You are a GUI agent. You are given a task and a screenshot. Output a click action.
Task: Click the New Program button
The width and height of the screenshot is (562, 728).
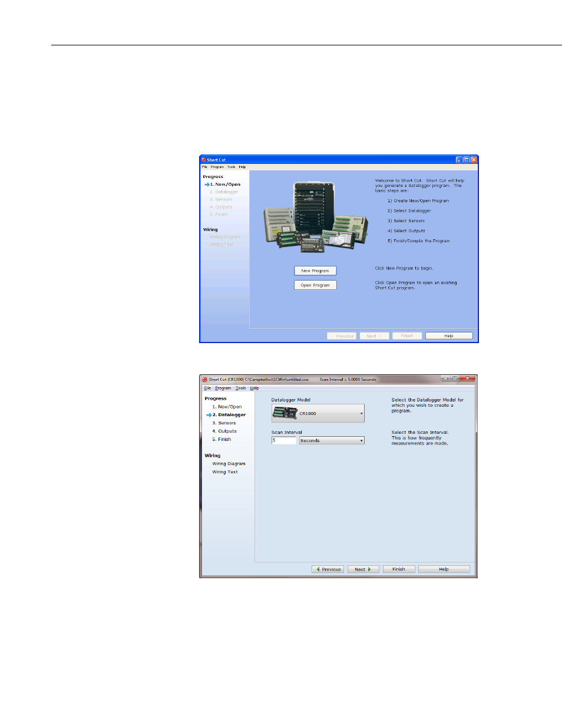click(x=315, y=271)
